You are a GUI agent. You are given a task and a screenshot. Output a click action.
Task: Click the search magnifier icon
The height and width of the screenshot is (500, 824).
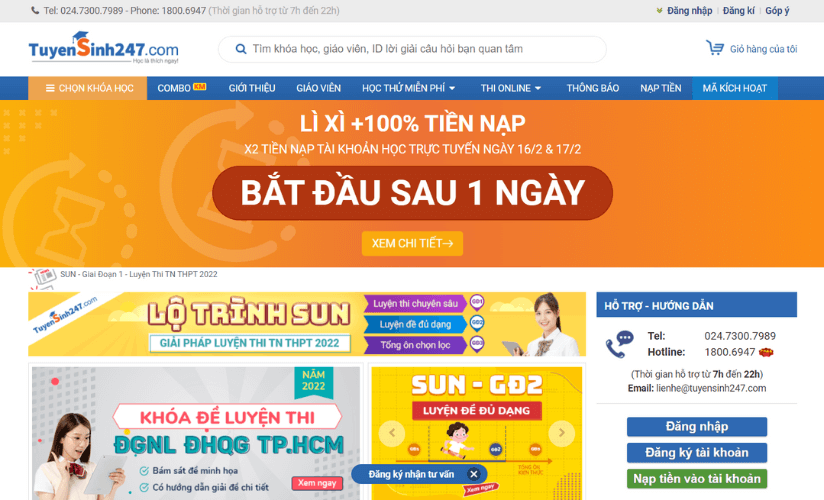(241, 49)
